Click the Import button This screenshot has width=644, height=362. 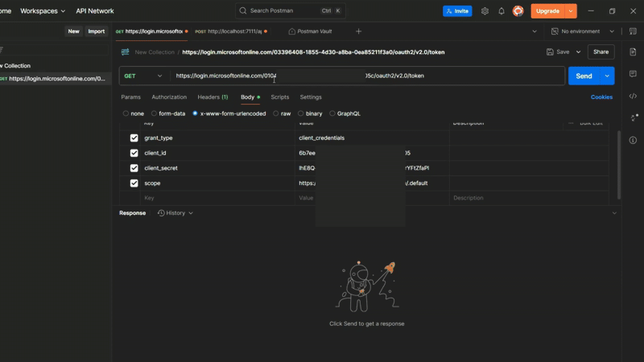pos(96,31)
